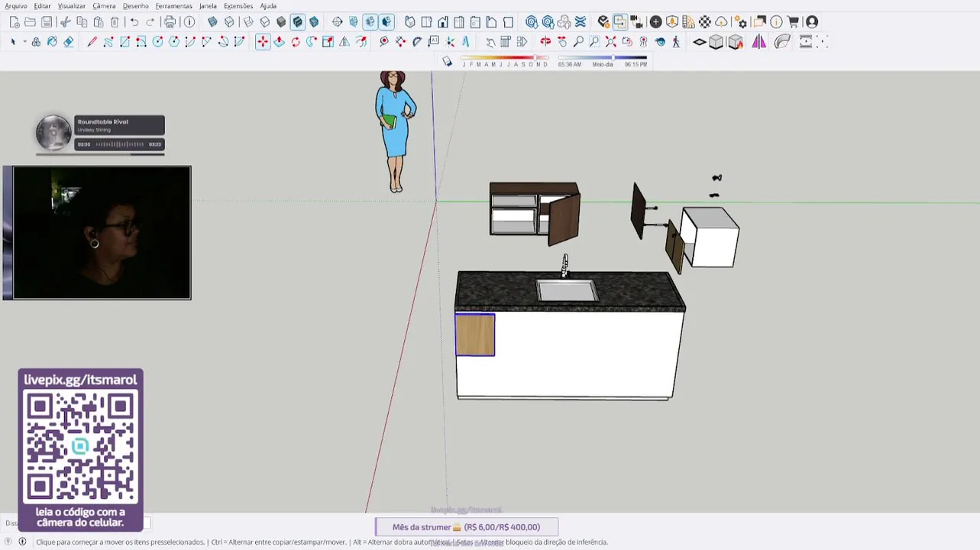Open 3D Warehouse with shopping cart icon
980x550 pixels.
(x=793, y=22)
